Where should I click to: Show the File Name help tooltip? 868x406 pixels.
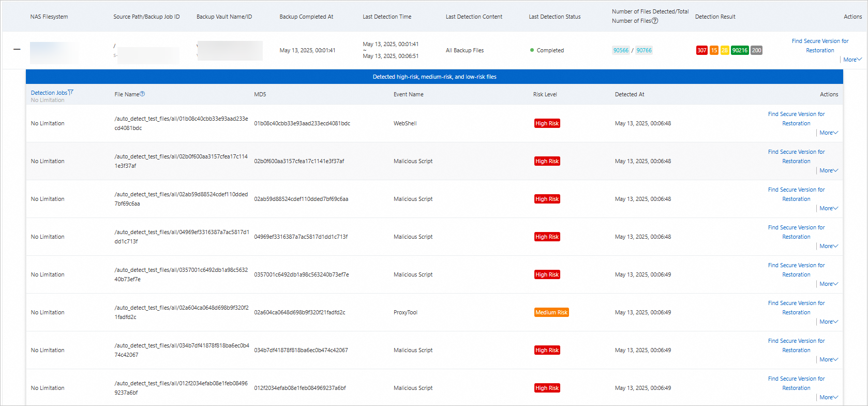tap(142, 94)
